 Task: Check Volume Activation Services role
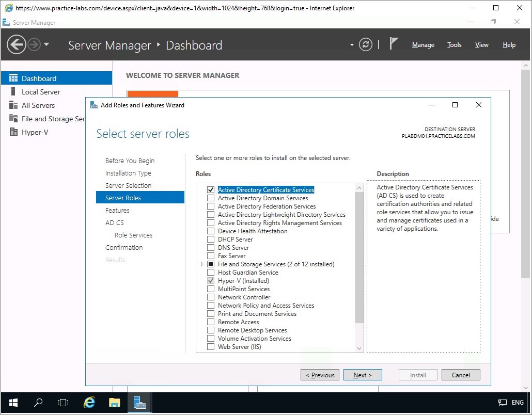click(x=211, y=339)
